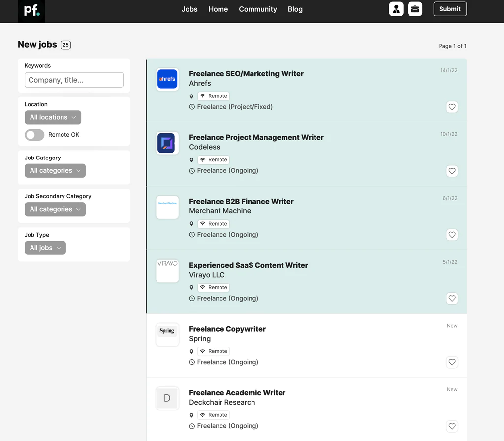The image size is (504, 441).
Task: Click the Submit button
Action: 450,9
